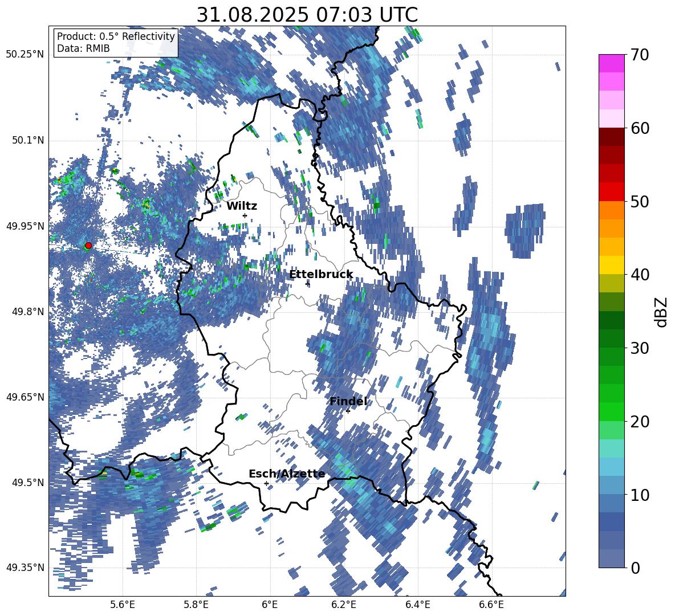Click the colorbar 50 tick label

coord(640,202)
